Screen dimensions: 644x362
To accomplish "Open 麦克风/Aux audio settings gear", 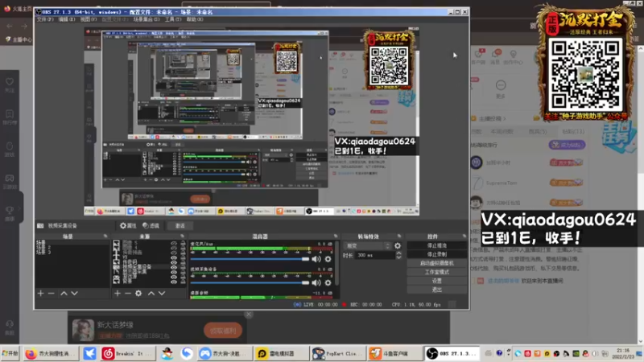I will click(x=328, y=259).
